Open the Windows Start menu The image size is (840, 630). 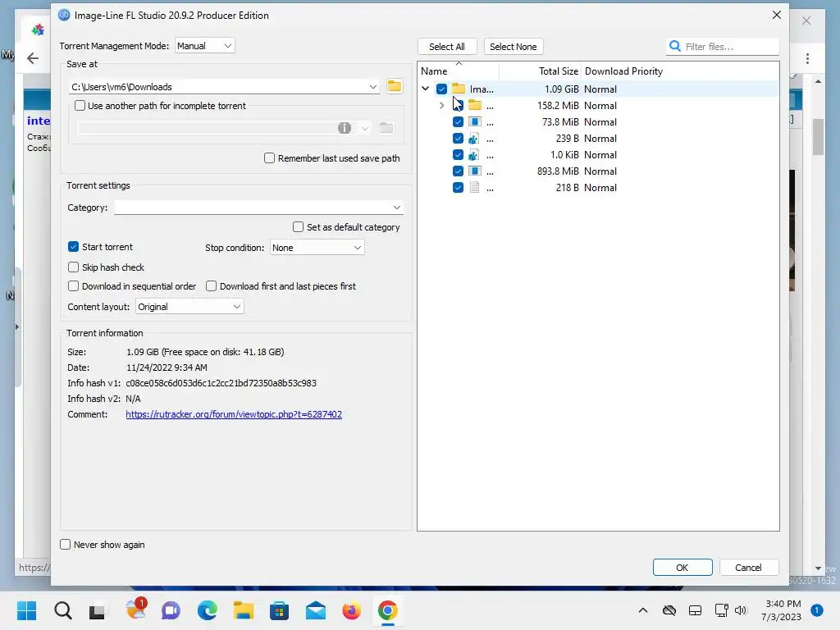26,610
